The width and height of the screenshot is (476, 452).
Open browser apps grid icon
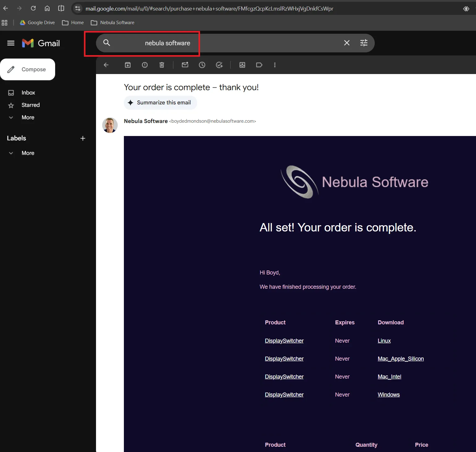[x=5, y=23]
